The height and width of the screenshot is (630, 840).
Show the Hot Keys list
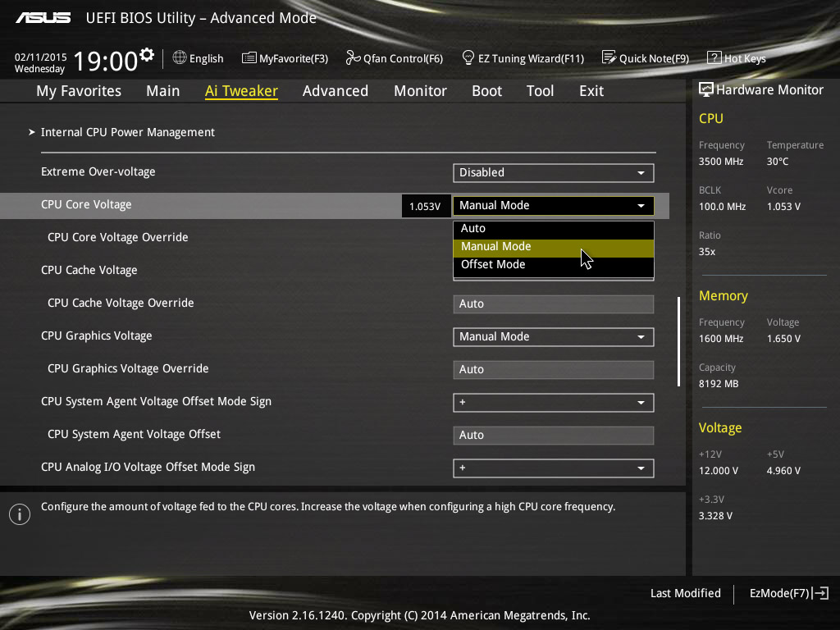pos(737,58)
